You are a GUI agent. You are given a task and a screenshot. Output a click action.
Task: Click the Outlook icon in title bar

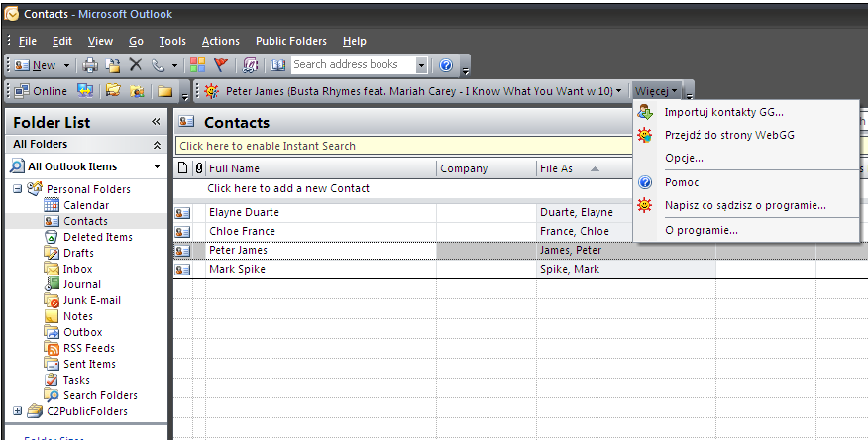[11, 14]
